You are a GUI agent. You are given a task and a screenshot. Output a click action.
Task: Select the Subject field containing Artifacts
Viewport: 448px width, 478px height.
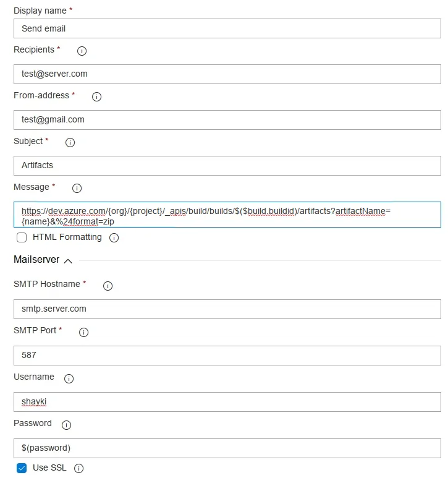tap(227, 165)
